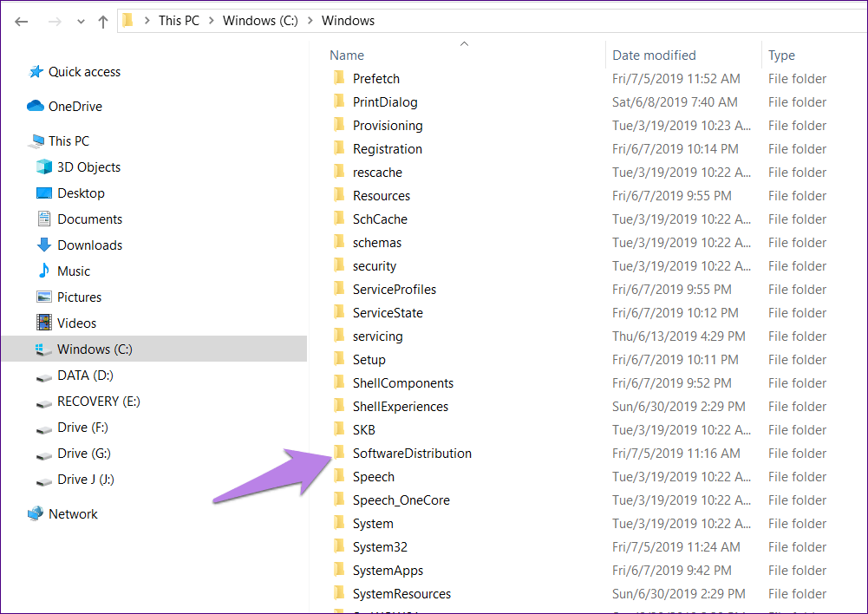Viewport: 868px width, 614px height.
Task: Select the Resources folder
Action: click(382, 195)
